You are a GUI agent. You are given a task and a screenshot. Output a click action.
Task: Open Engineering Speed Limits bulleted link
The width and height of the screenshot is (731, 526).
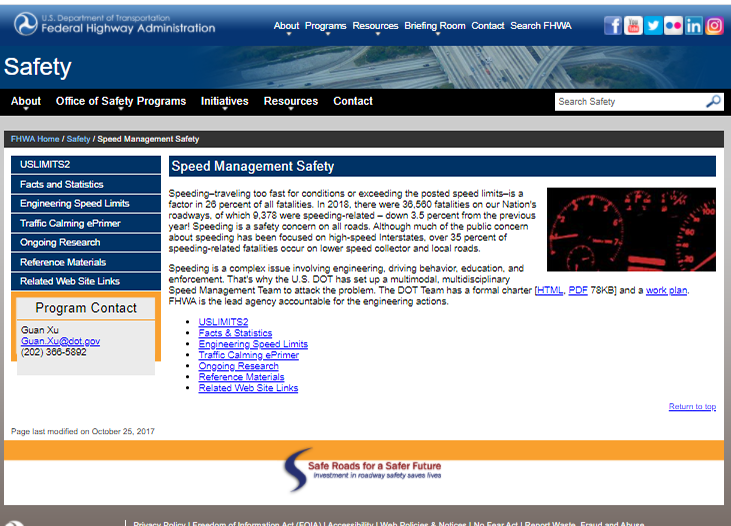[x=253, y=344]
